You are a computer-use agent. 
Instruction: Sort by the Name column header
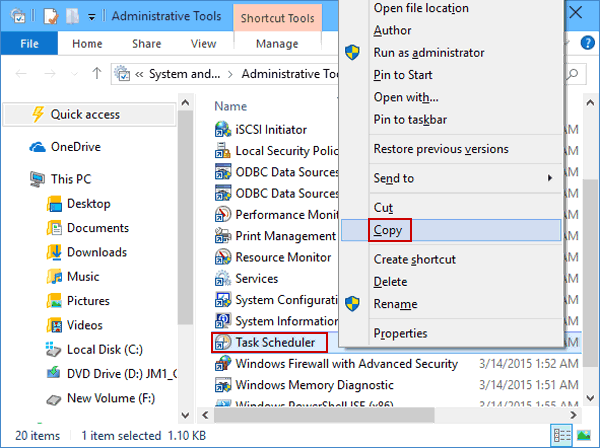tap(231, 105)
